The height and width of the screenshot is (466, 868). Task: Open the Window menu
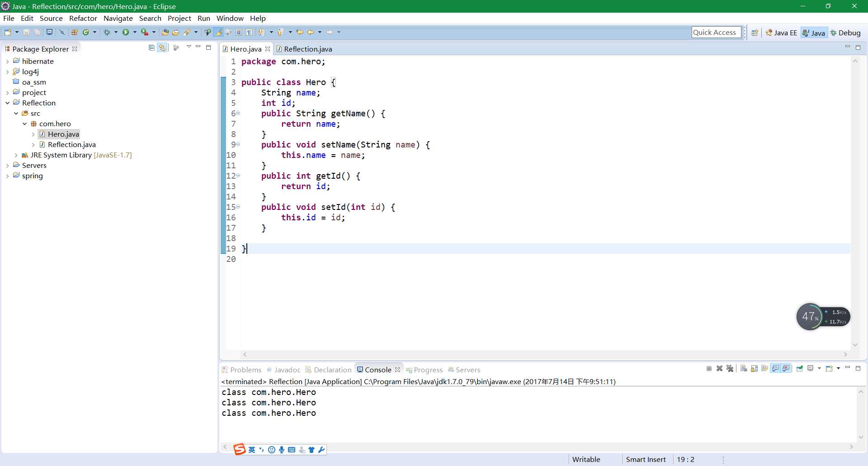(230, 18)
